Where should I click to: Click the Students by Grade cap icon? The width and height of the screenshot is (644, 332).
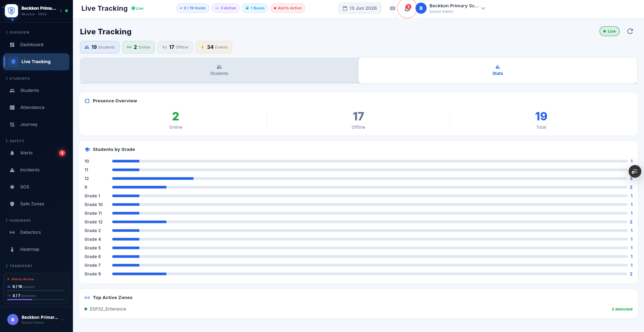[x=87, y=150]
